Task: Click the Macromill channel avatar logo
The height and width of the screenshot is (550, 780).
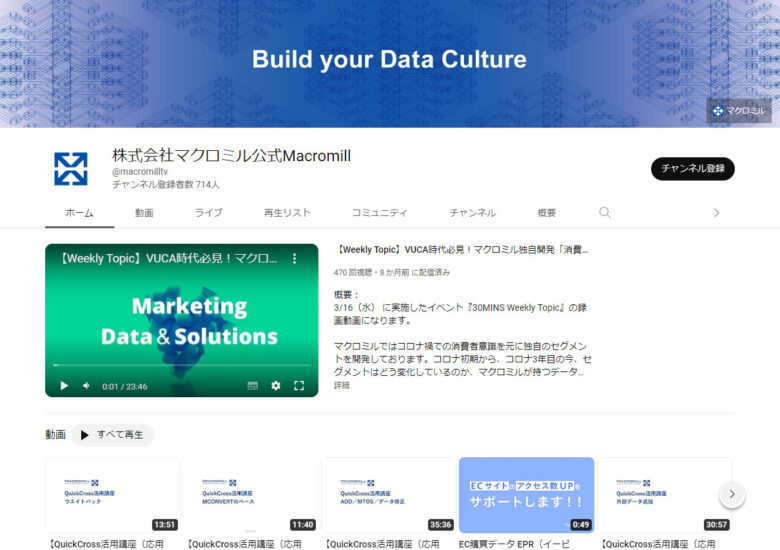Action: coord(71,169)
